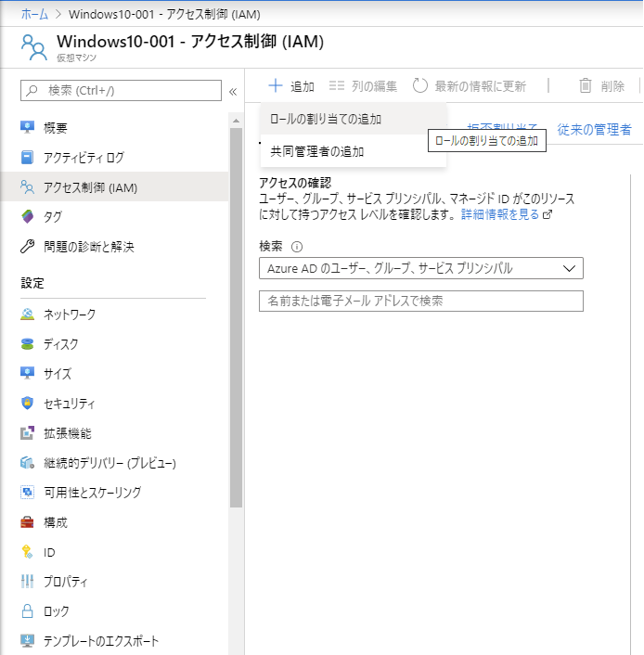Click the ディスク icon
Viewport: 644px width, 655px height.
(27, 344)
